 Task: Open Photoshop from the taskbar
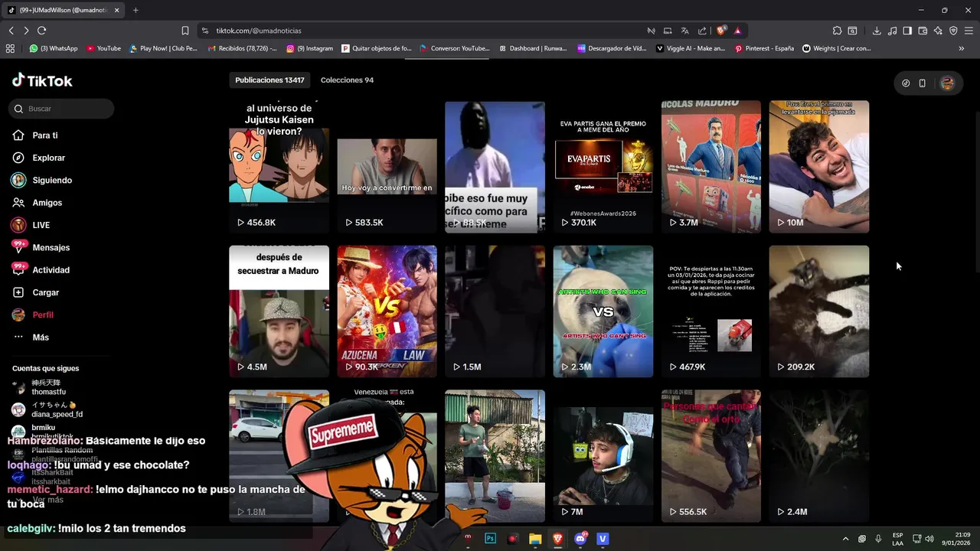(x=491, y=539)
